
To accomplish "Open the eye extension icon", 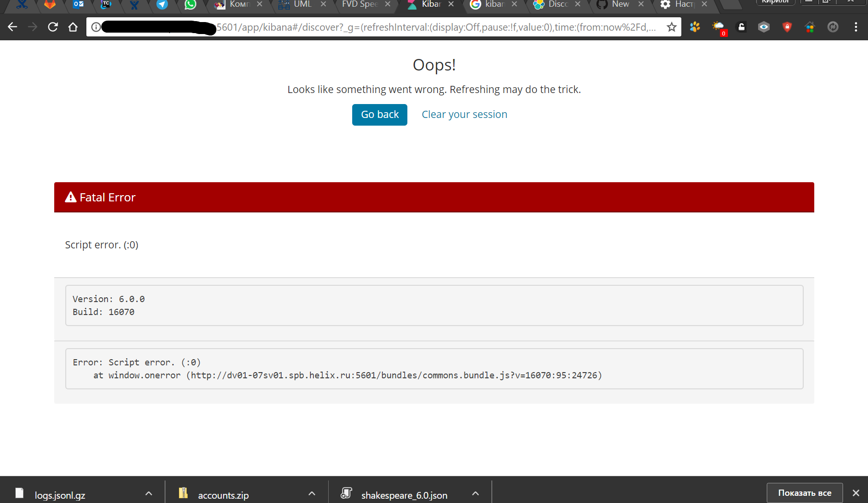I will click(x=764, y=27).
